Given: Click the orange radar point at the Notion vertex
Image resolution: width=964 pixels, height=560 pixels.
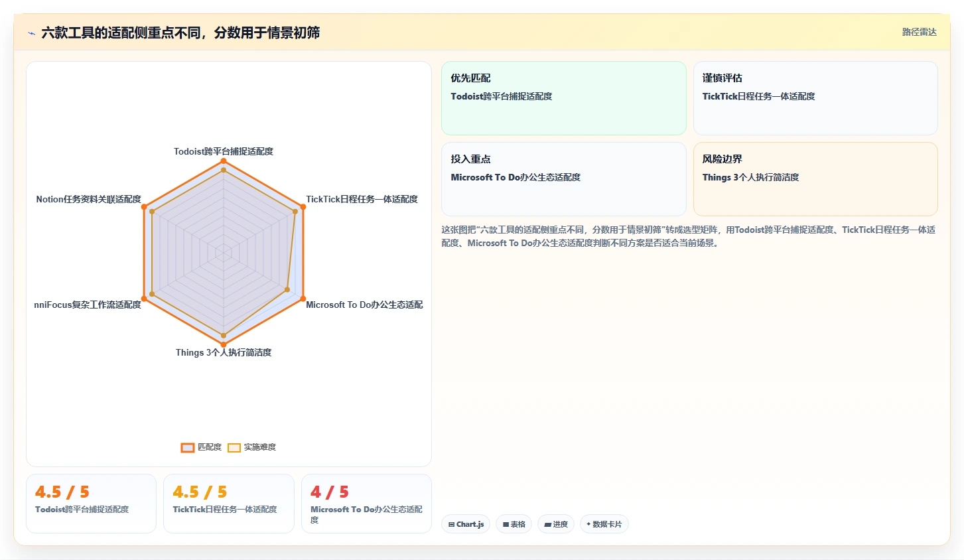Looking at the screenshot, I should pyautogui.click(x=144, y=207).
